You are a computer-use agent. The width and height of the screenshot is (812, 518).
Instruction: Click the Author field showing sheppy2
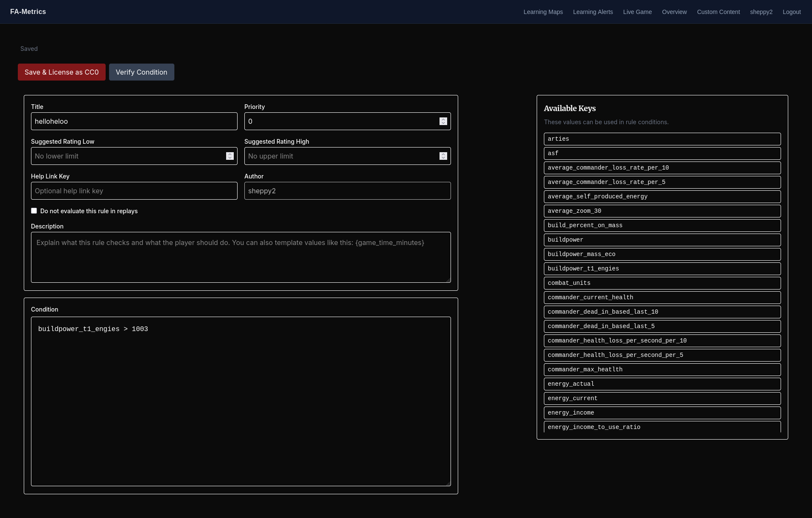click(347, 191)
